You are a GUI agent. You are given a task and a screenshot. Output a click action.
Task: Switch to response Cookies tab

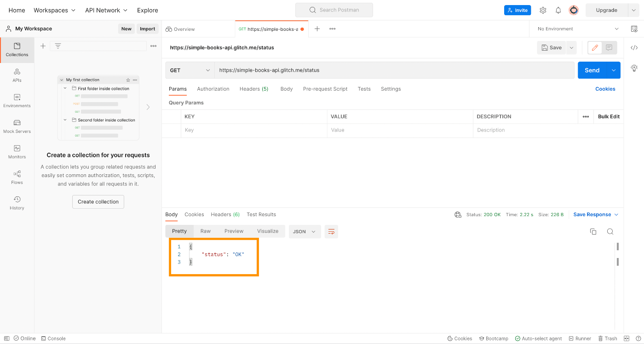(x=194, y=214)
